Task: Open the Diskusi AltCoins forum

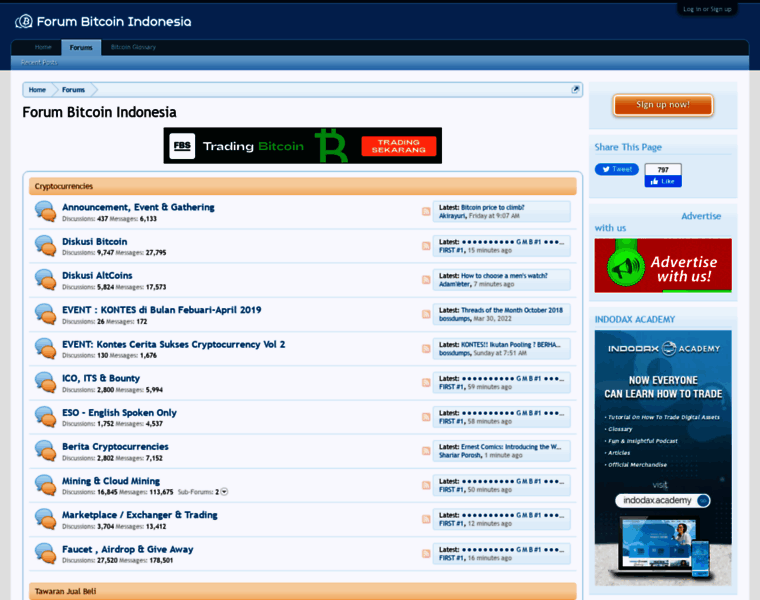Action: [97, 275]
